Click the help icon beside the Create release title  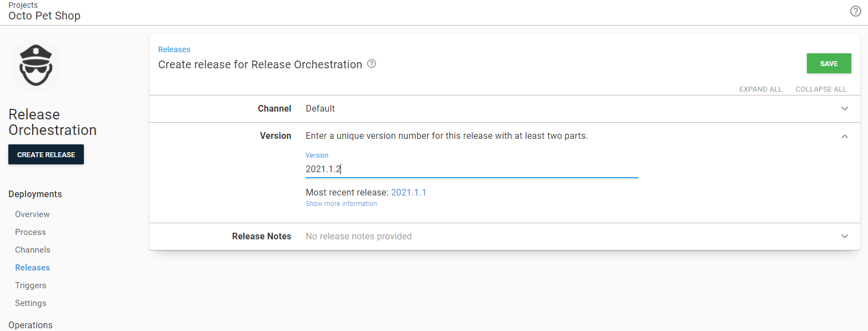click(371, 64)
